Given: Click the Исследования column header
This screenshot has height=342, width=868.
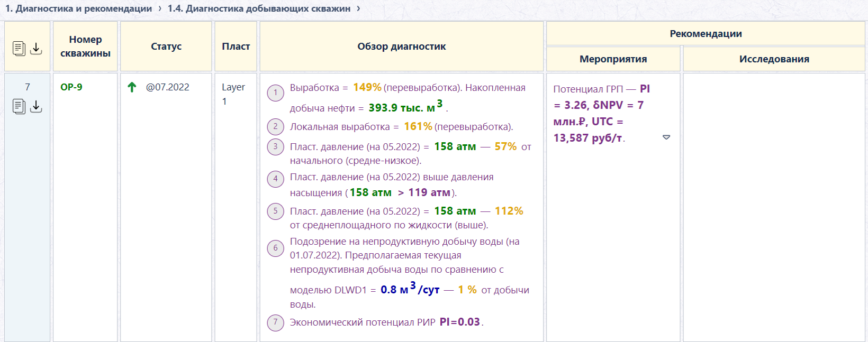Looking at the screenshot, I should 774,59.
